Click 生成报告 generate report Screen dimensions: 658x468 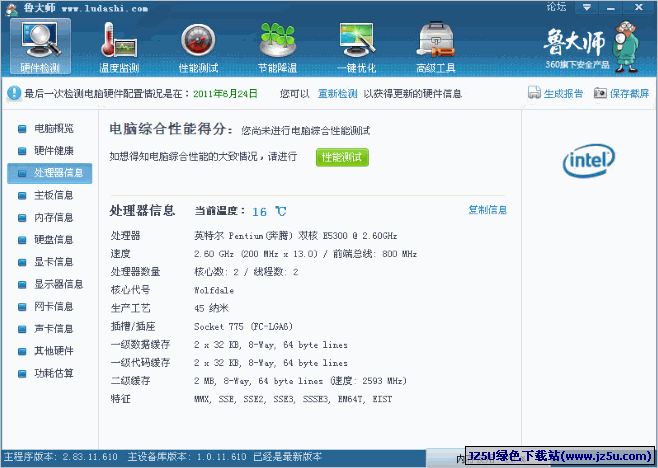click(x=556, y=93)
